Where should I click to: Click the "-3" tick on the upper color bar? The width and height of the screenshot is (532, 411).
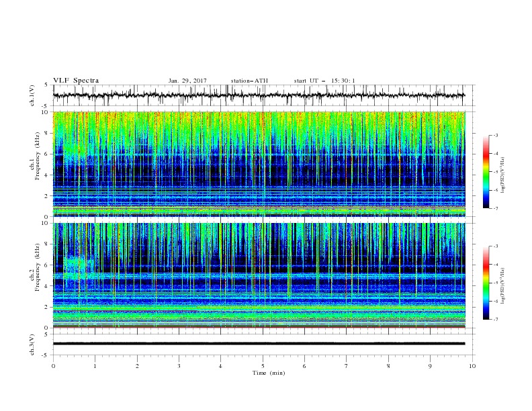click(495, 135)
